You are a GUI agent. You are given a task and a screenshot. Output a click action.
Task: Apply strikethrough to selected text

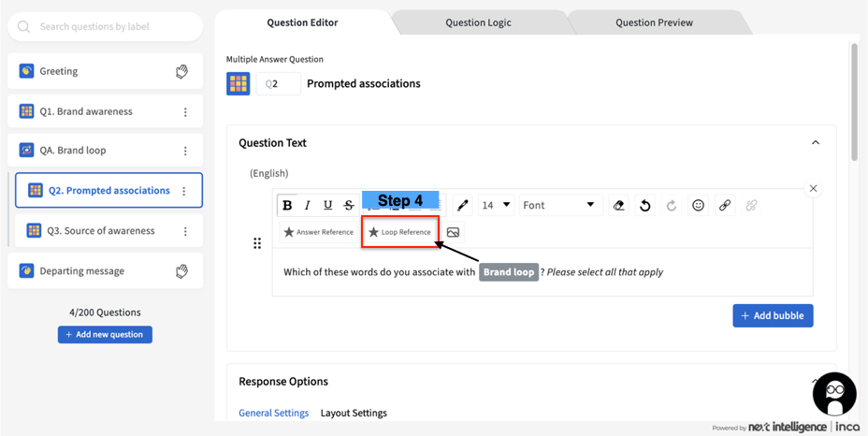349,206
